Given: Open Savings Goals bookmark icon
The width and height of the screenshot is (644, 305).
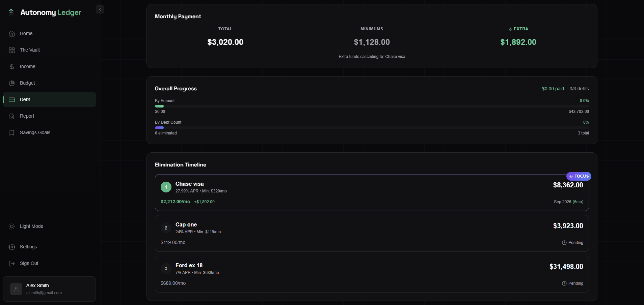Looking at the screenshot, I should tap(12, 133).
